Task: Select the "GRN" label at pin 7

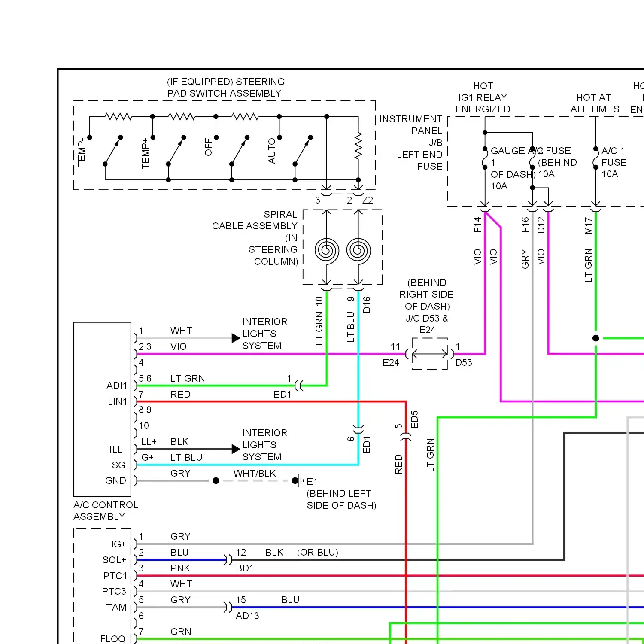Action: click(x=181, y=632)
